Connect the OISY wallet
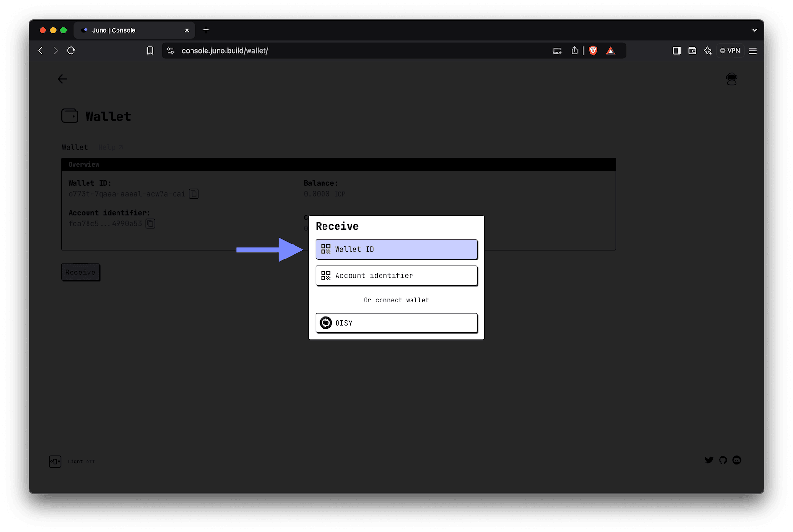 click(x=396, y=323)
